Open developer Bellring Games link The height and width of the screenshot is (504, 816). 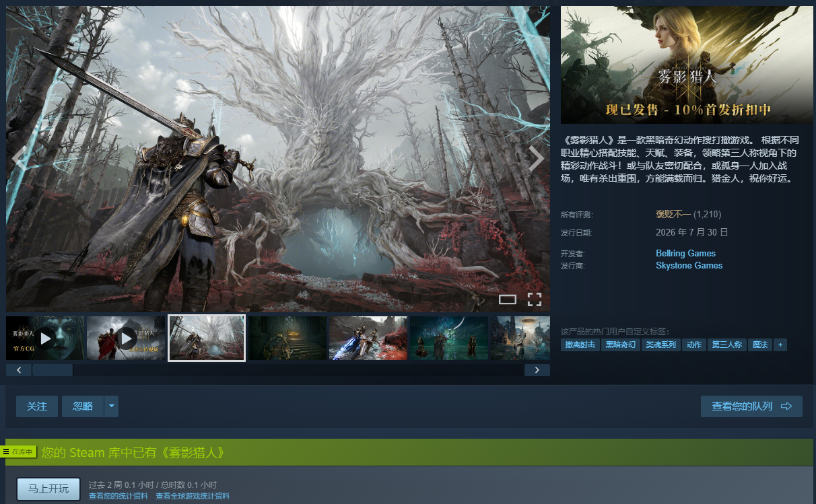pyautogui.click(x=685, y=254)
